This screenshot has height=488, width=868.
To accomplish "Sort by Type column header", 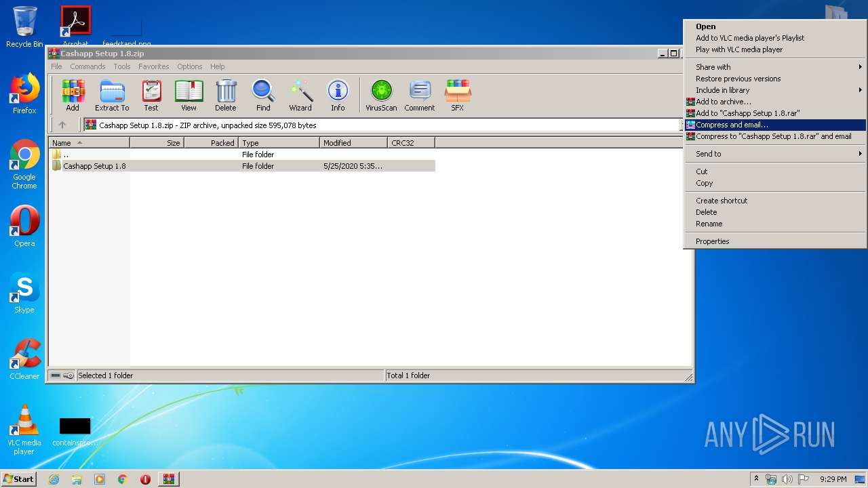I will click(279, 143).
